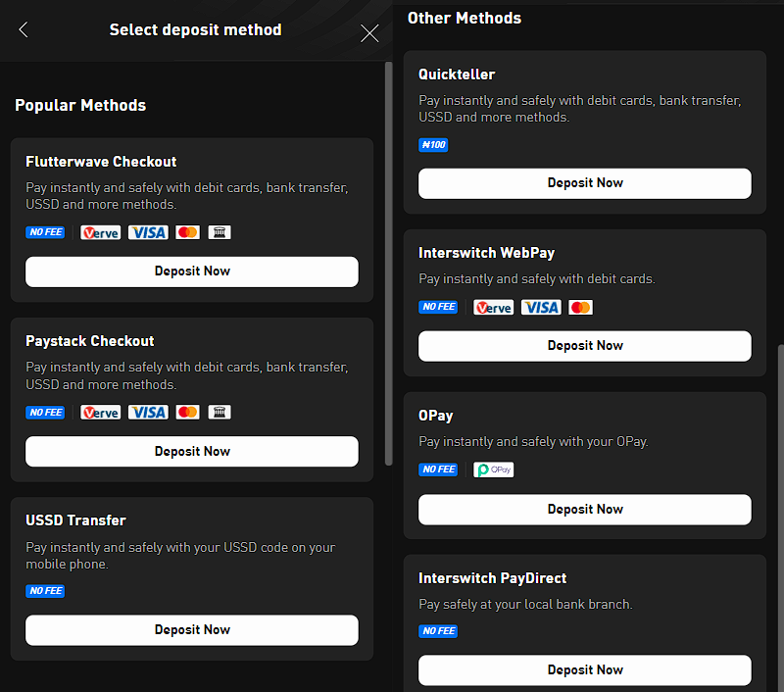Click the bank icon under Paystack Checkout
This screenshot has height=692, width=784.
[x=219, y=412]
